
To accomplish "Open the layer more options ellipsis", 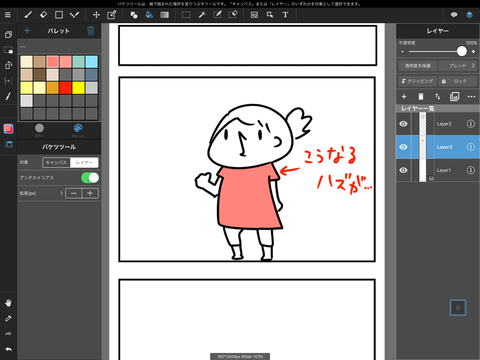I will coord(471,97).
